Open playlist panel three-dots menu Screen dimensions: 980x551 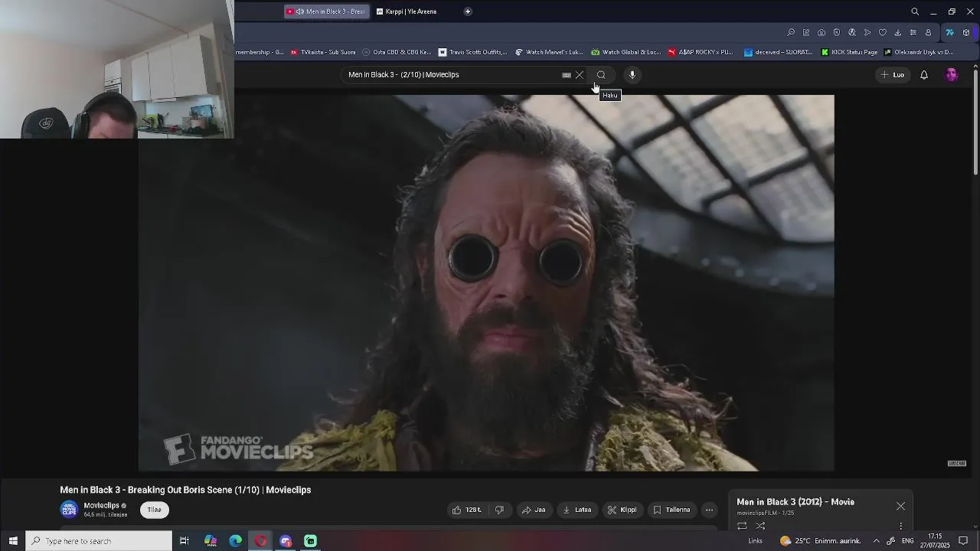point(900,526)
